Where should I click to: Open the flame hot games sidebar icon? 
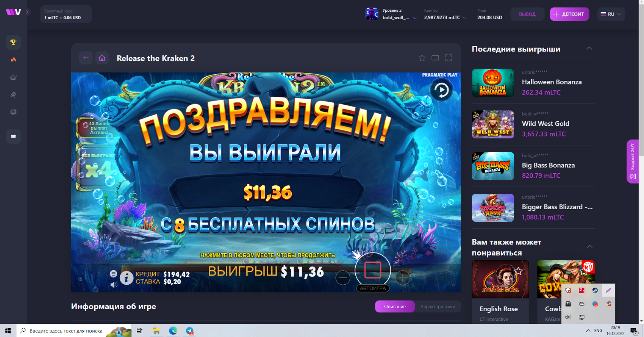[13, 60]
